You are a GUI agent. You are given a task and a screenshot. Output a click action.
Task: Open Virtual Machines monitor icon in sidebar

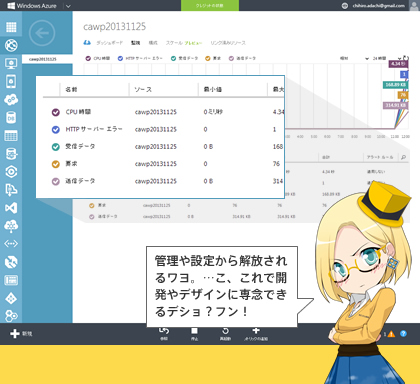point(11,63)
